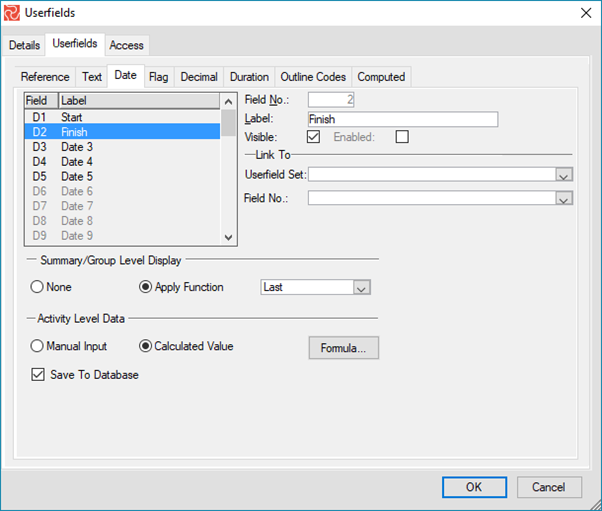Image resolution: width=602 pixels, height=511 pixels.
Task: Switch to the Outline Codes tab
Action: click(x=312, y=77)
